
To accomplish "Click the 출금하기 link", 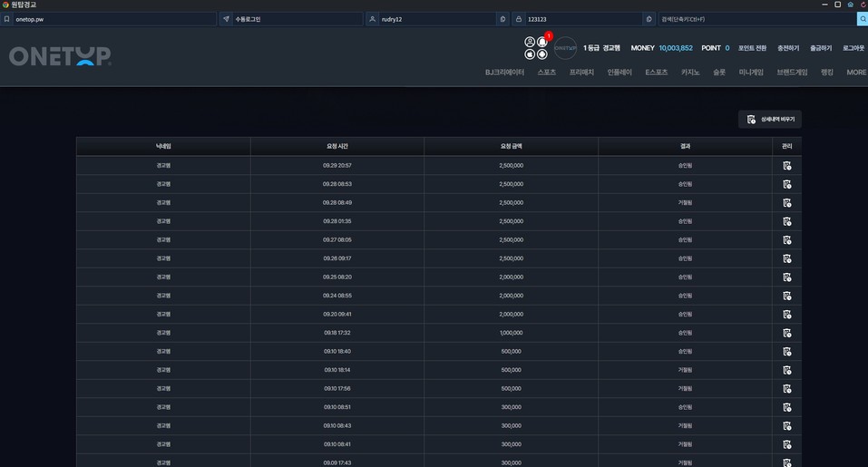I will pos(821,48).
